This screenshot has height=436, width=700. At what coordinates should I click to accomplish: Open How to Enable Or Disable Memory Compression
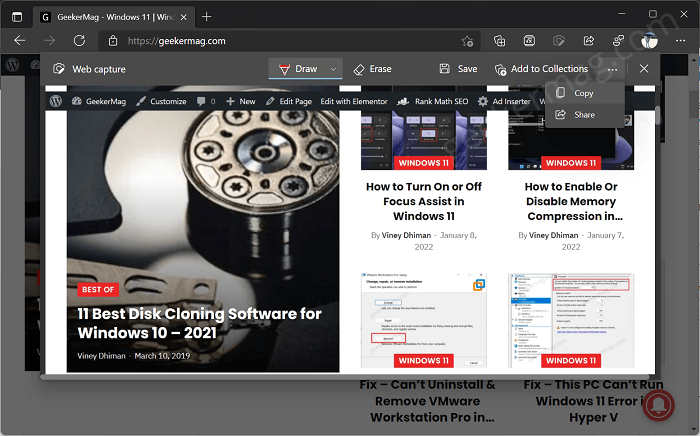point(571,201)
